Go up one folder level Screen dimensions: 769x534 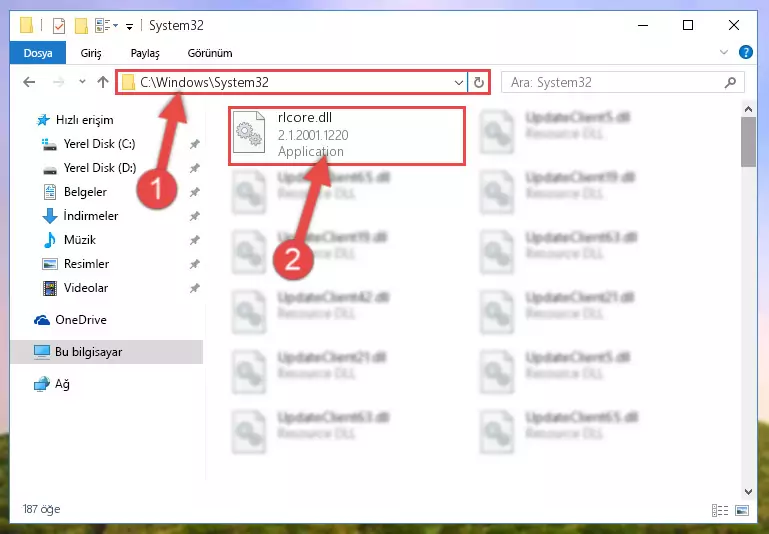point(103,82)
